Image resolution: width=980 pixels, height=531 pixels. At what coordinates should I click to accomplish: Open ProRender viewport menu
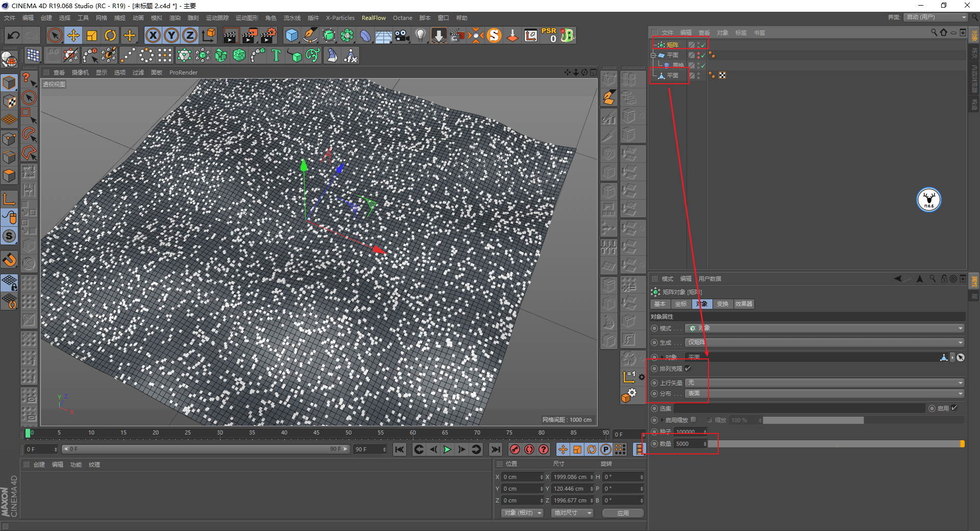coord(183,73)
